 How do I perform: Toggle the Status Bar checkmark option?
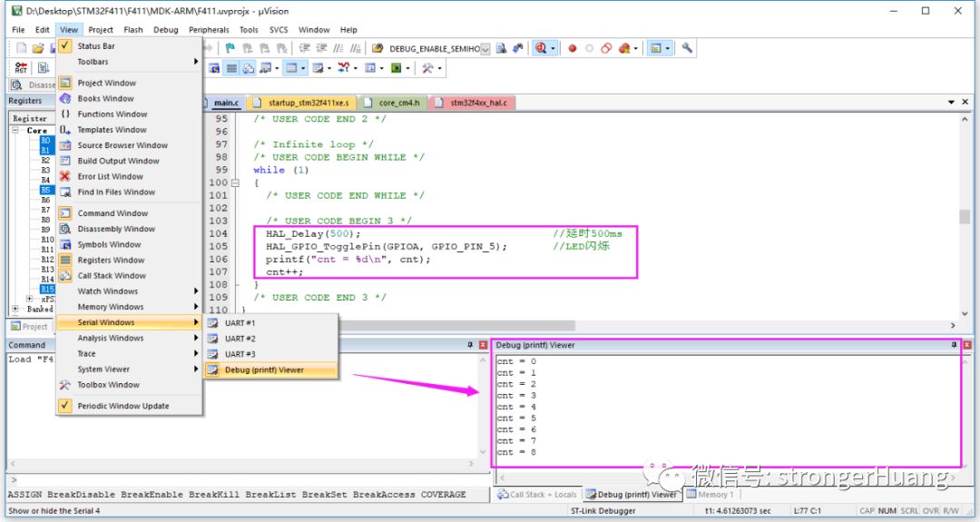[x=65, y=45]
